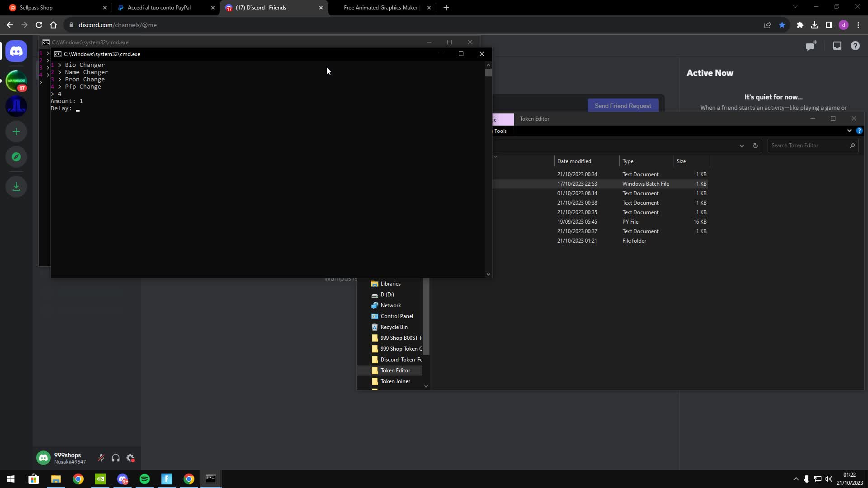Screen dimensions: 868x488
Task: Click the Search Token Editor input field
Action: tap(809, 145)
